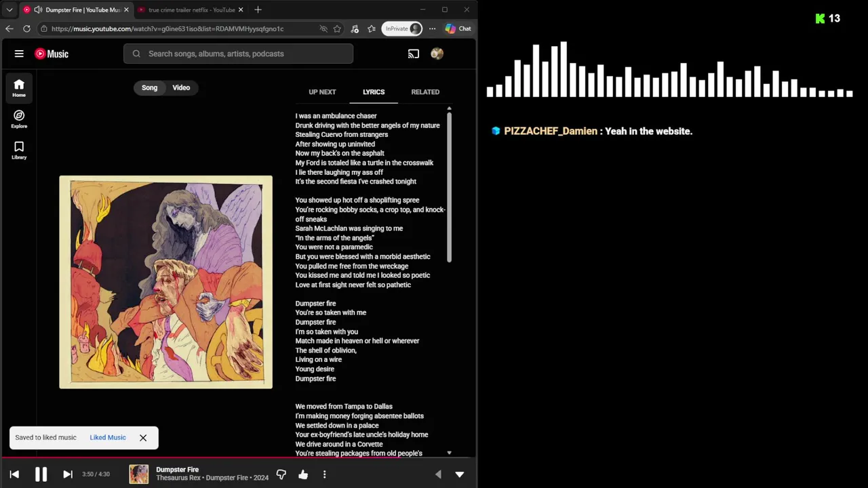This screenshot has height=488, width=868.
Task: Switch to Video mode
Action: 181,87
